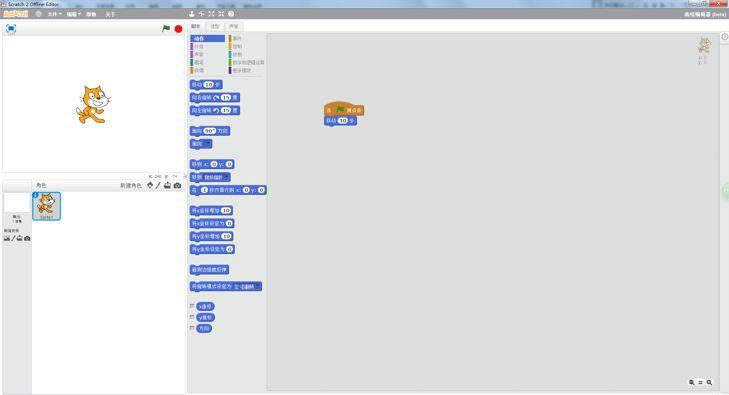Switch to the Scripts tab
The width and height of the screenshot is (729, 395).
point(196,26)
